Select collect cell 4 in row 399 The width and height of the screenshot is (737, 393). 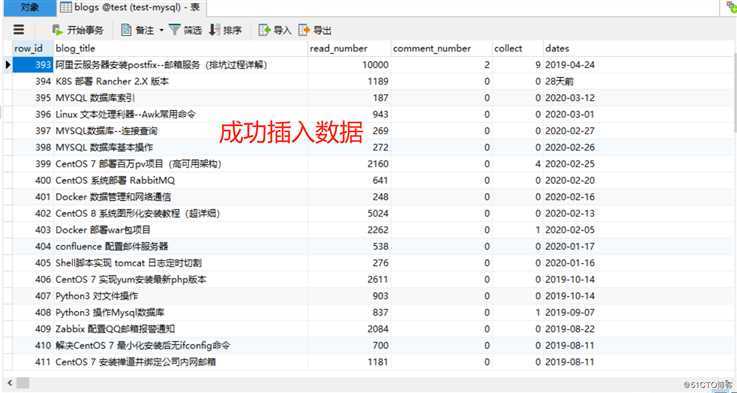517,164
